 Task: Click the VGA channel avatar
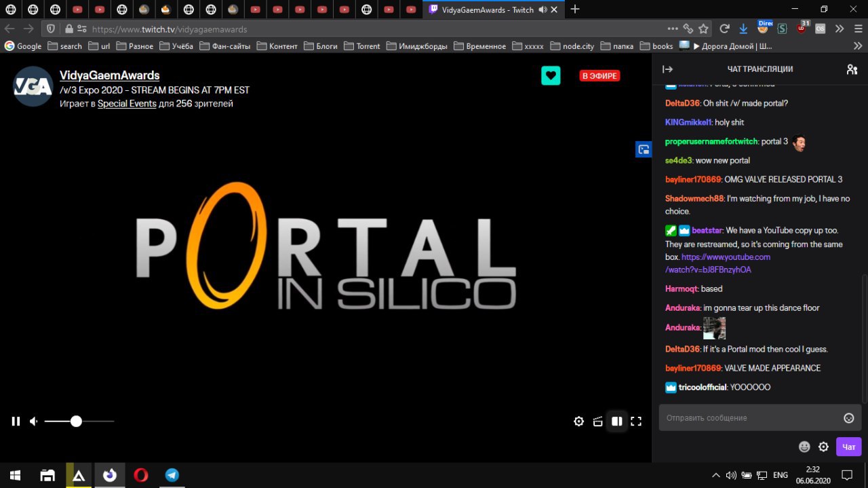tap(33, 86)
